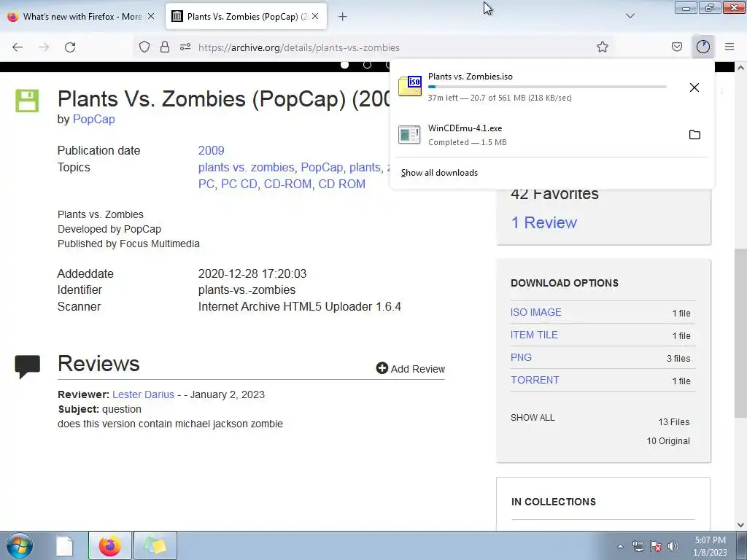This screenshot has width=747, height=560.
Task: Click scrollbar down arrow
Action: click(740, 525)
